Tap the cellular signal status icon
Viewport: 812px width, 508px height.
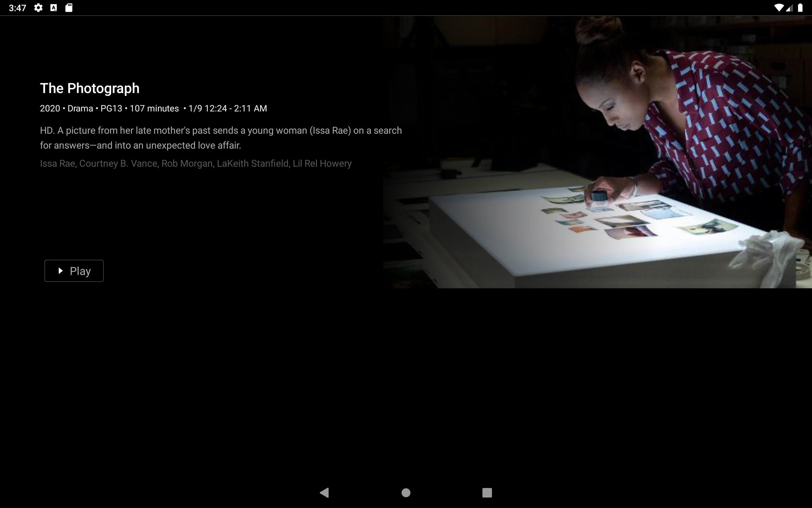[x=789, y=8]
